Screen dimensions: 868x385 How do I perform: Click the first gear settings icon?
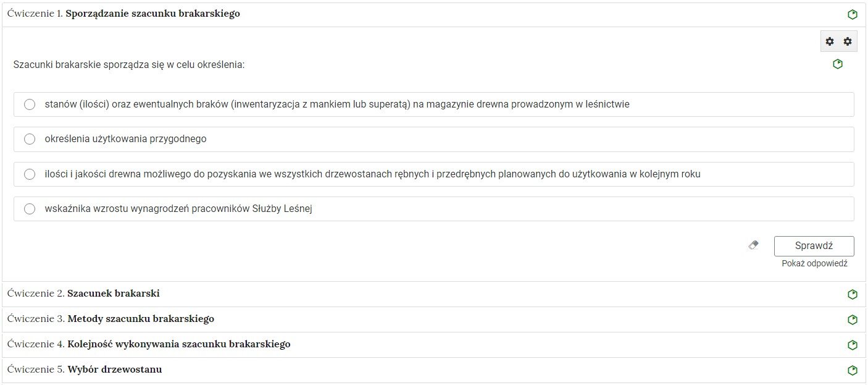click(830, 41)
